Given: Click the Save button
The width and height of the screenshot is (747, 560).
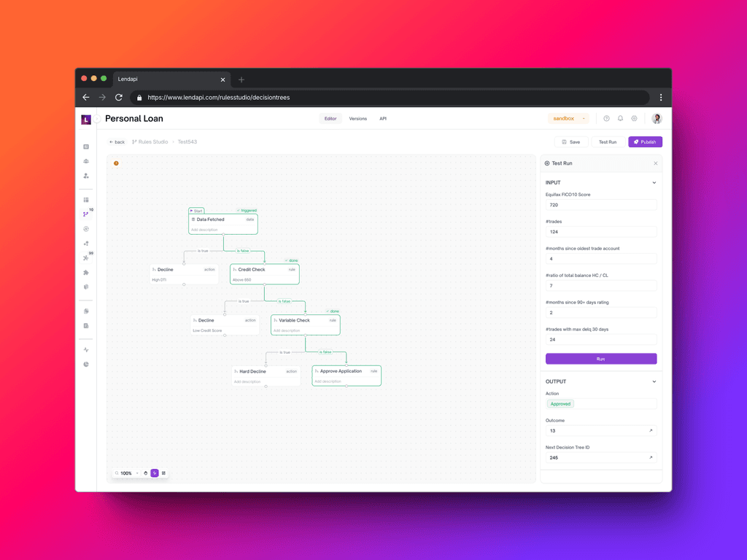Looking at the screenshot, I should [570, 142].
